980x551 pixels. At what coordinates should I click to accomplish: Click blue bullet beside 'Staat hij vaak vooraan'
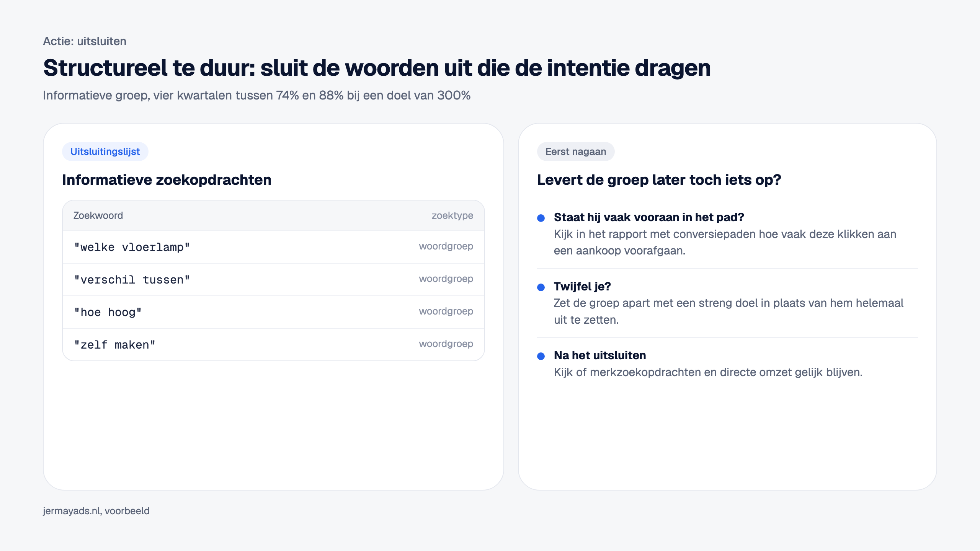(541, 218)
